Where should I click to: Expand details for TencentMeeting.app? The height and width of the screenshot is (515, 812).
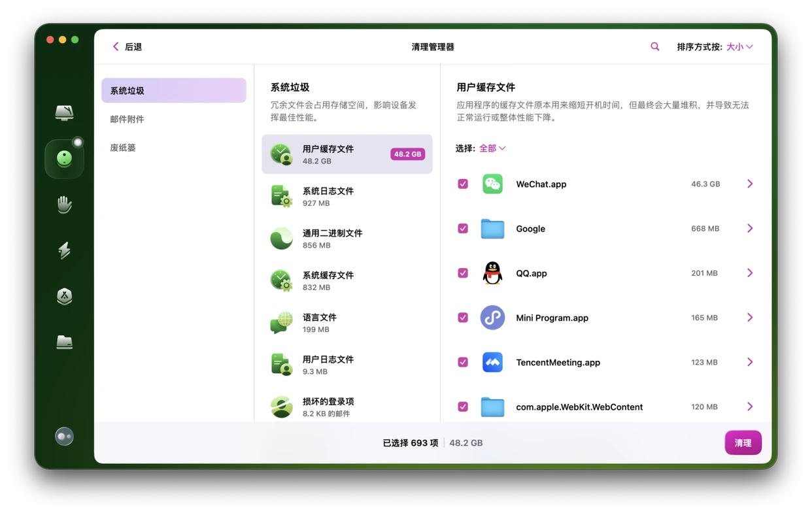click(x=749, y=361)
